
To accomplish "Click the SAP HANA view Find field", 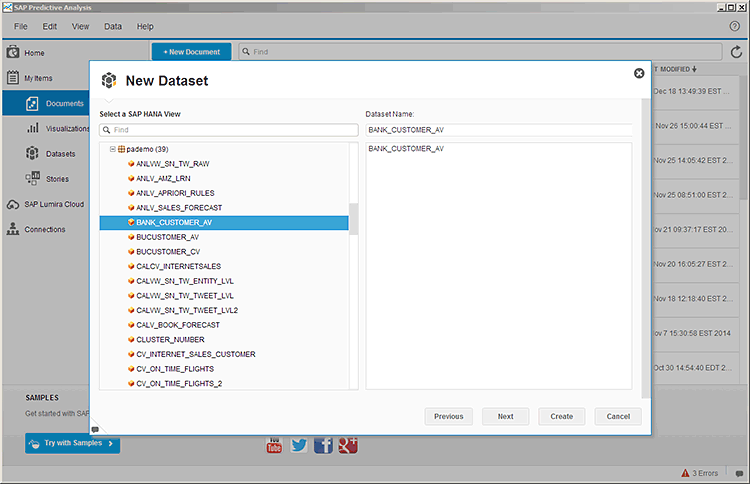I will tap(229, 130).
